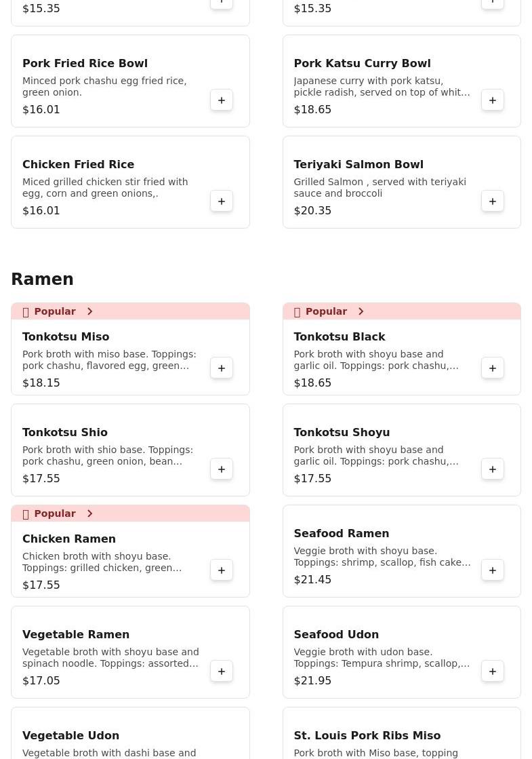The width and height of the screenshot is (532, 759).
Task: Add Seafood Udon to the order
Action: coord(493,672)
